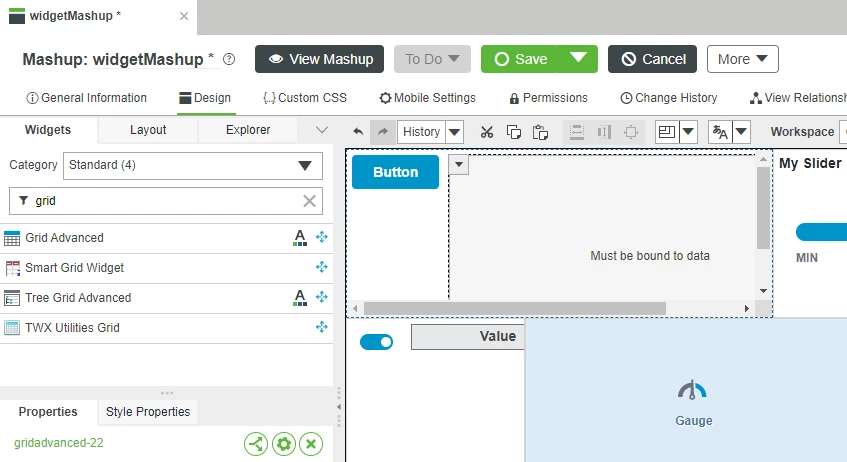Click the undo arrow in toolbar

tap(358, 131)
